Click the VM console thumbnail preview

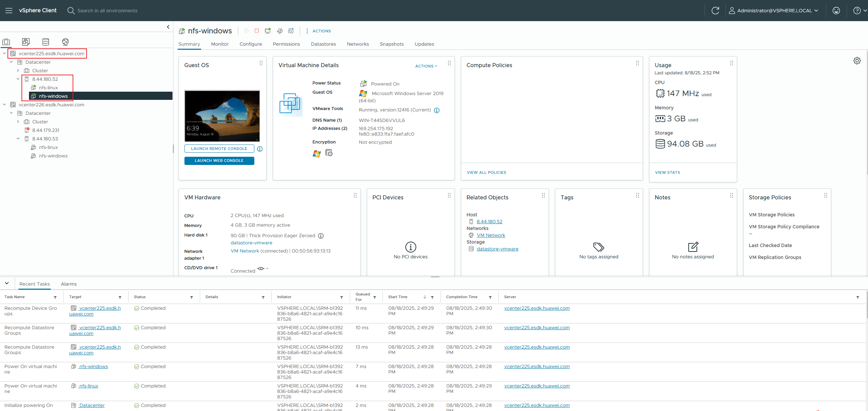pyautogui.click(x=222, y=116)
